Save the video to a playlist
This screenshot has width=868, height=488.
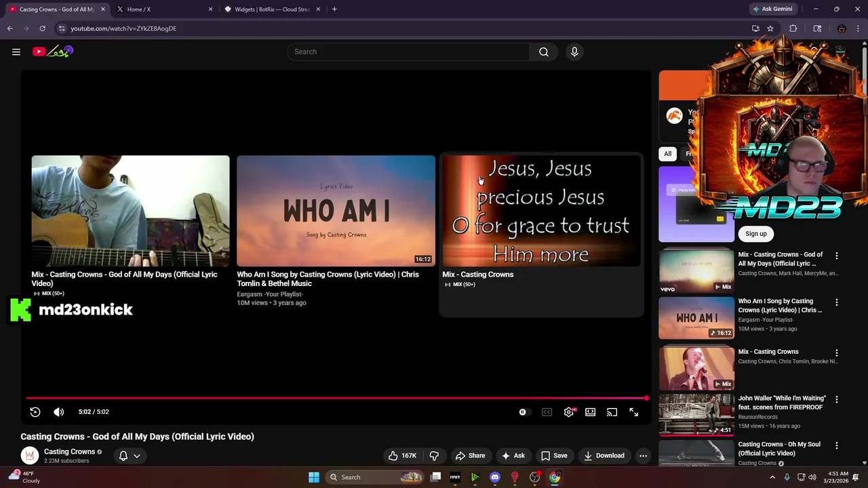coord(554,455)
